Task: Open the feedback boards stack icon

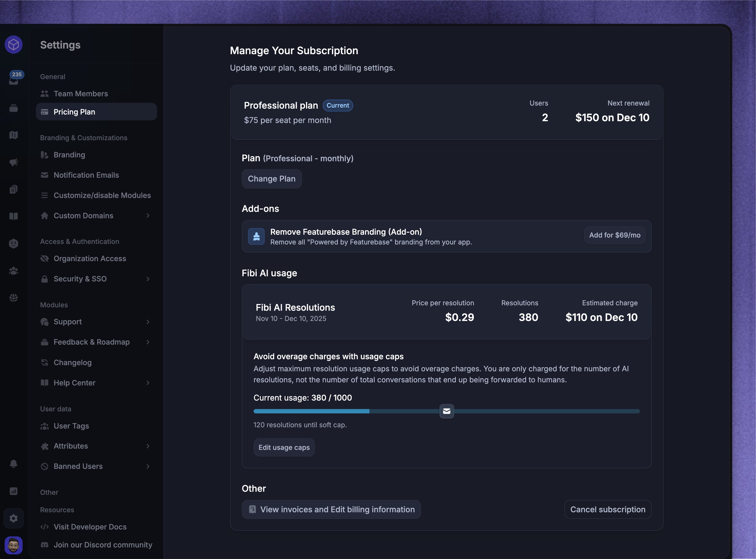Action: (x=14, y=108)
